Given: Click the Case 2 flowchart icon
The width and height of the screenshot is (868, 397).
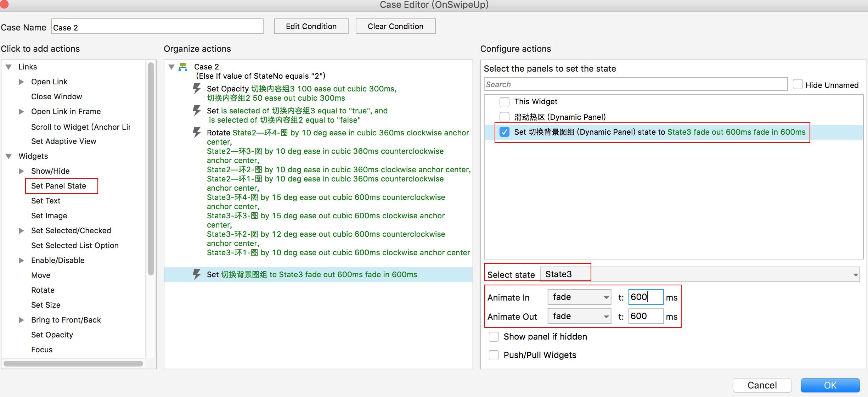Looking at the screenshot, I should coord(183,67).
